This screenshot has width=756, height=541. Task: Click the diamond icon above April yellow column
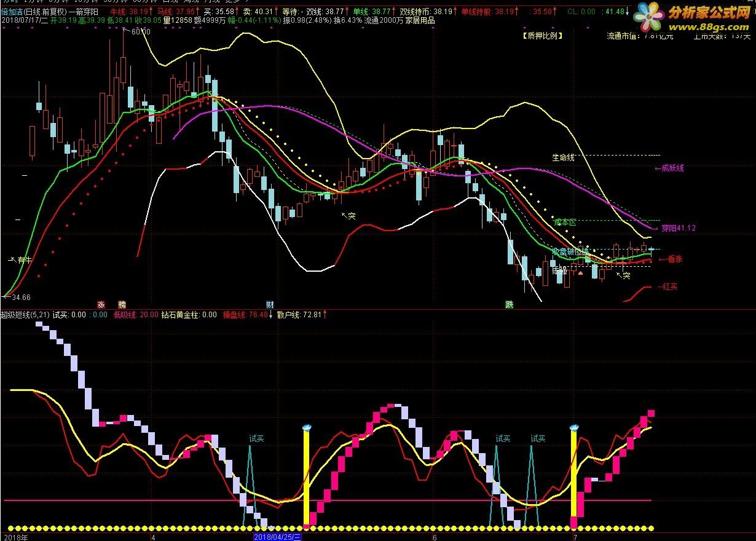307,427
